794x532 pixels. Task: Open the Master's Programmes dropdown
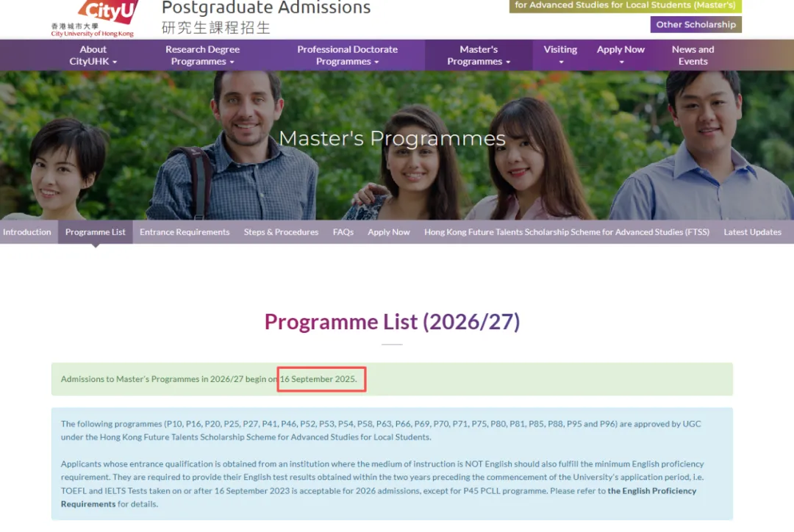(x=479, y=55)
